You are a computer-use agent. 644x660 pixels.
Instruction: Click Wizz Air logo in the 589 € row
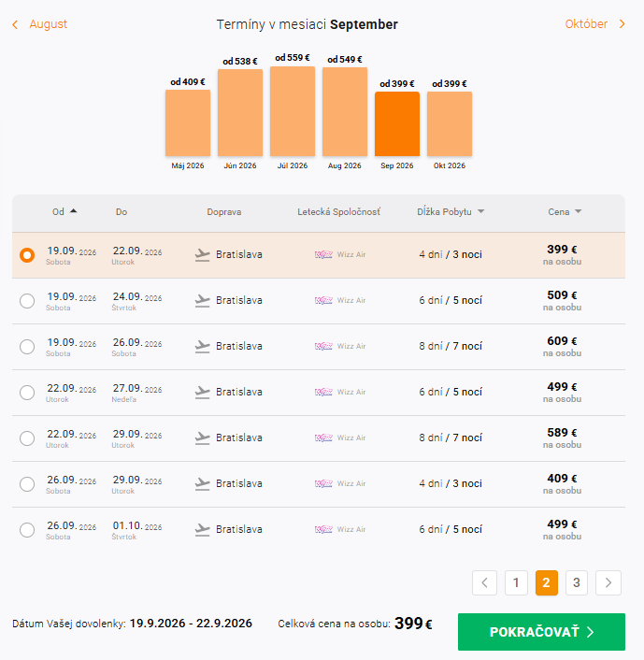[324, 438]
